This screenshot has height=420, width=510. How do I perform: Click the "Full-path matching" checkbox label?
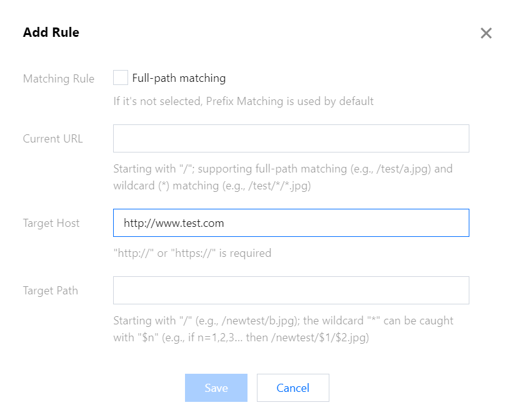tap(179, 78)
